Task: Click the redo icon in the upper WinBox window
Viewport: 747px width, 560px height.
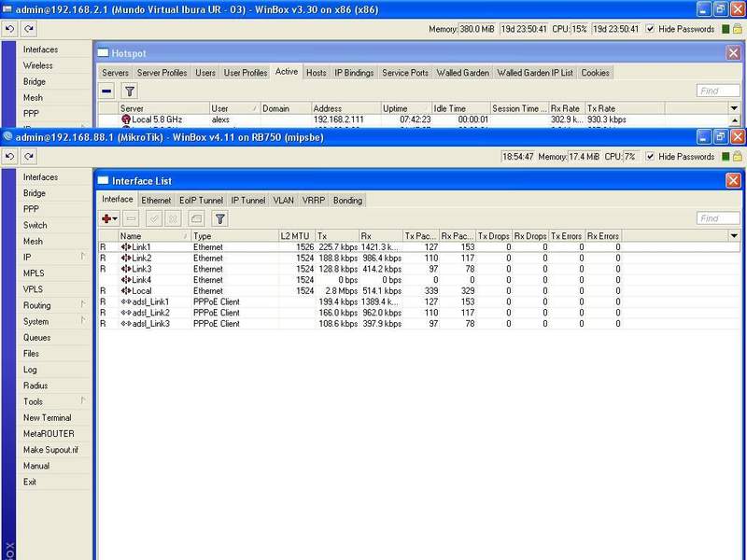Action: tap(29, 29)
